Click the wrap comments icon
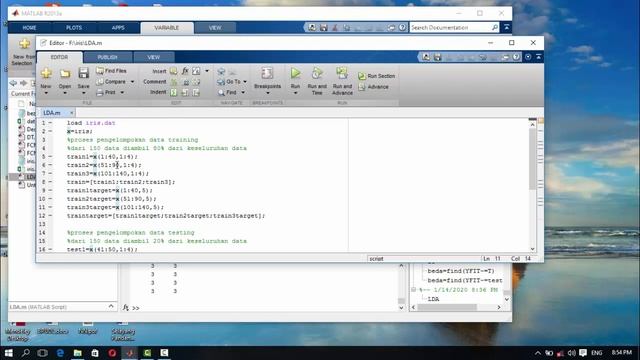640x360 pixels. click(x=196, y=82)
